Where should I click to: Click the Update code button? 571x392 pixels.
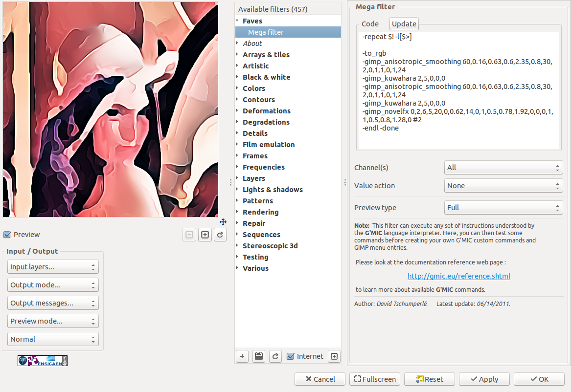coord(404,23)
